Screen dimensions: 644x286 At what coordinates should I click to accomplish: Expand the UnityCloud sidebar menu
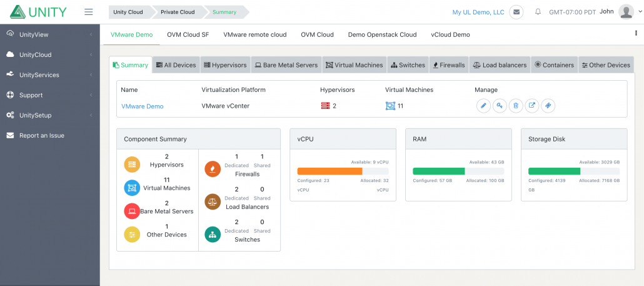coord(50,54)
